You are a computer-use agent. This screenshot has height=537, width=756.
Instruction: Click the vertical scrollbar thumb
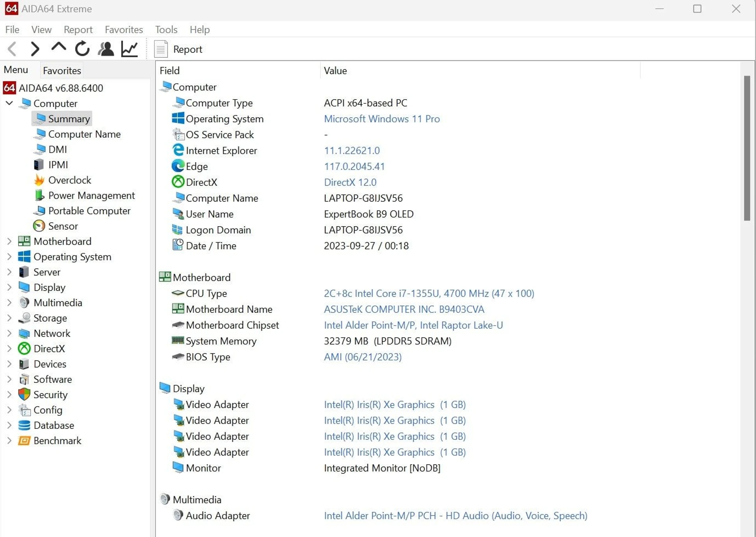[747, 148]
